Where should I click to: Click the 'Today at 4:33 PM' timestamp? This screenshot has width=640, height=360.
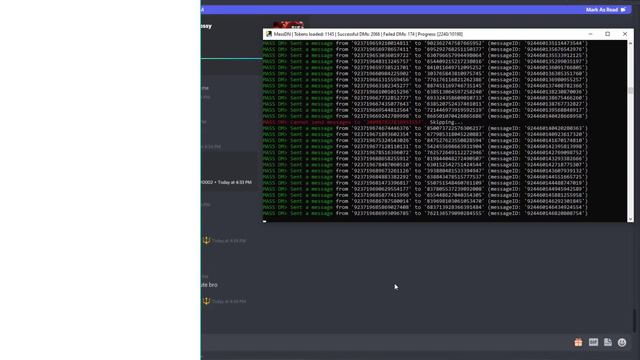pos(234,182)
